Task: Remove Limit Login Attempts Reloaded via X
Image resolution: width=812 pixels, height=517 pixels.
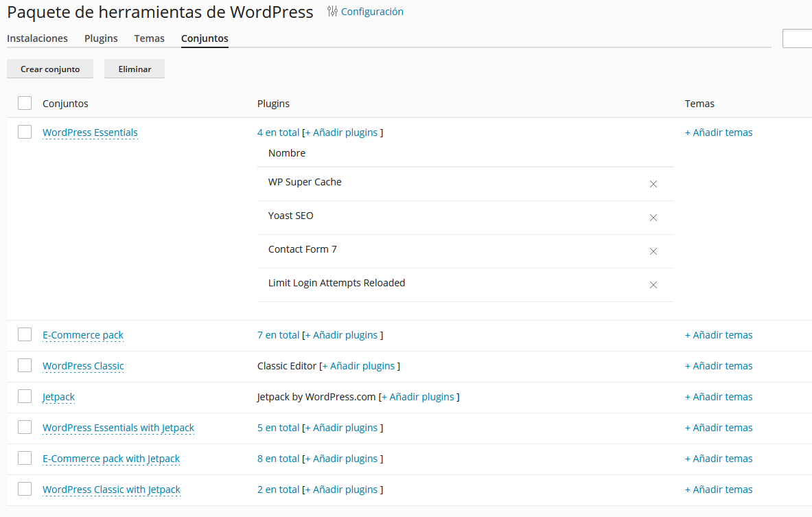Action: [x=653, y=285]
